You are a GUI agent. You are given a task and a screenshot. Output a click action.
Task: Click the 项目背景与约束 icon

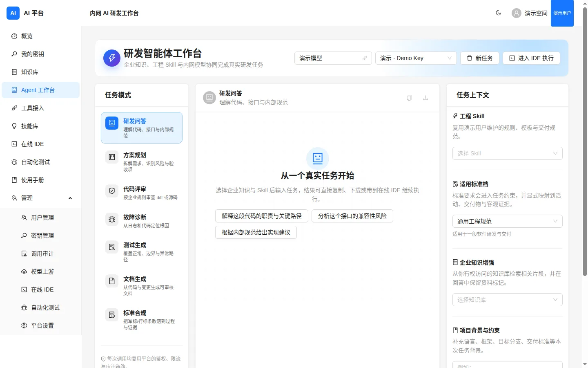455,330
